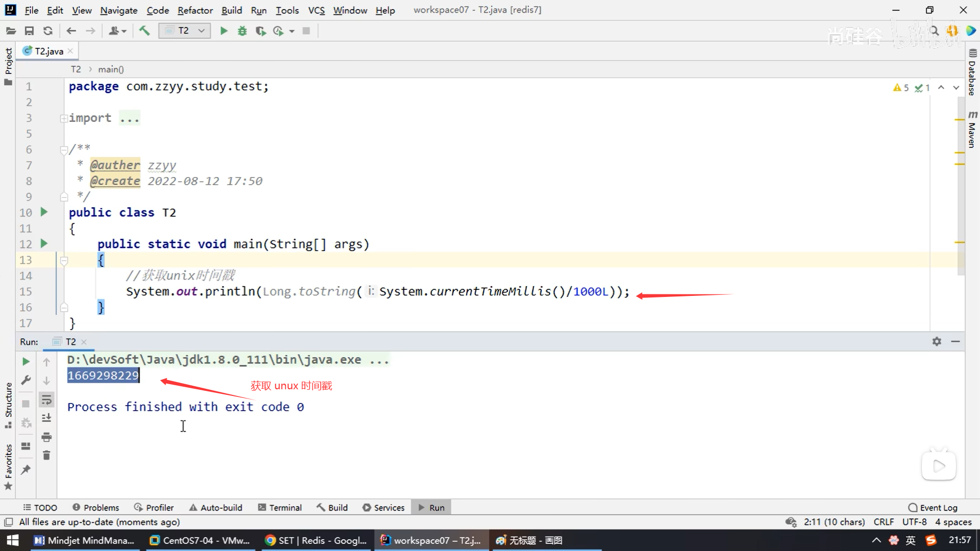Click Run with Coverage icon
This screenshot has height=551, width=980.
[x=260, y=31]
